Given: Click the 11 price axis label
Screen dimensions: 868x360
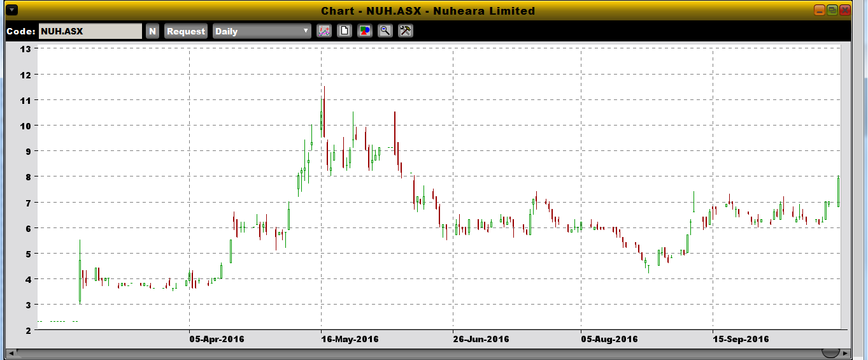Looking at the screenshot, I should pyautogui.click(x=25, y=100).
